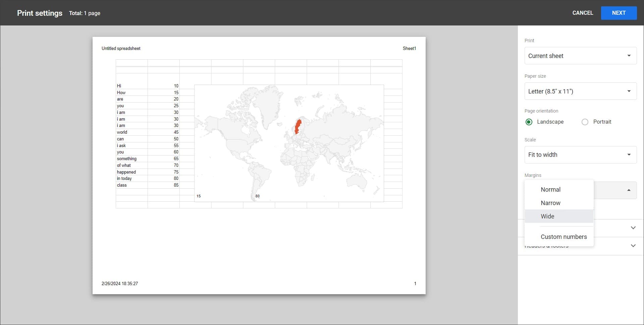Open the Letter paper size dropdown

tap(580, 91)
